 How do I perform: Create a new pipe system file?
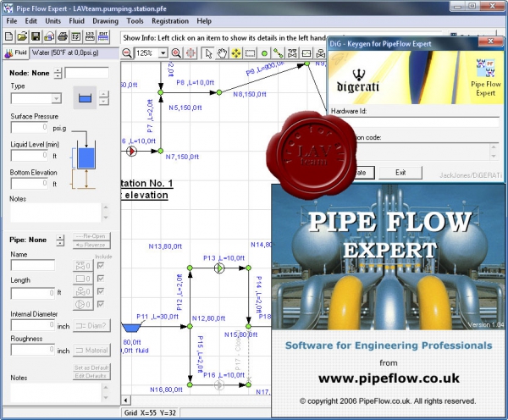click(x=9, y=36)
